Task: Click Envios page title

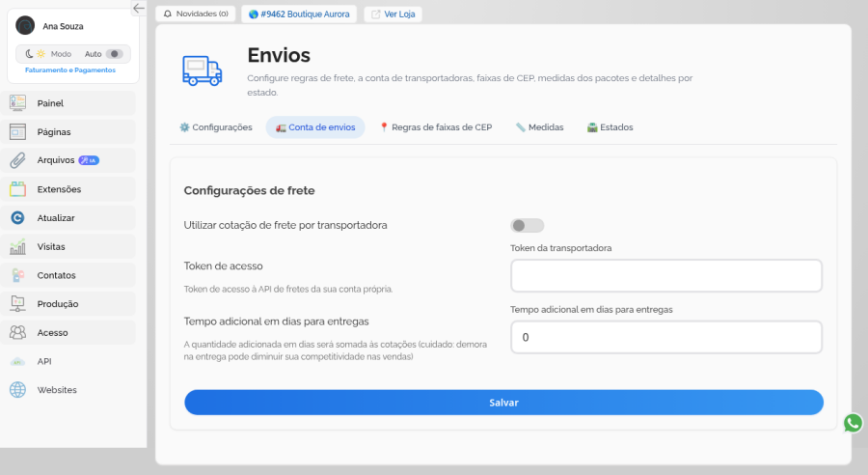Action: click(279, 55)
